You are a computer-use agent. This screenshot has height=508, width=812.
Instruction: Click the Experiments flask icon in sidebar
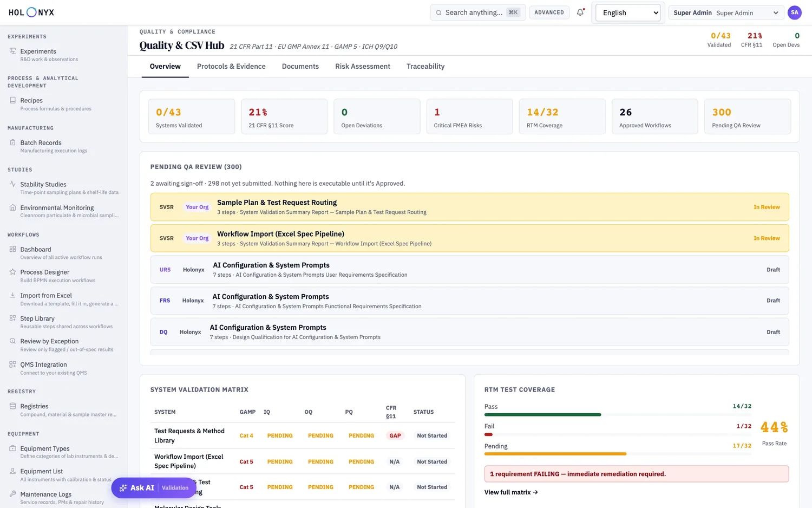coord(12,51)
